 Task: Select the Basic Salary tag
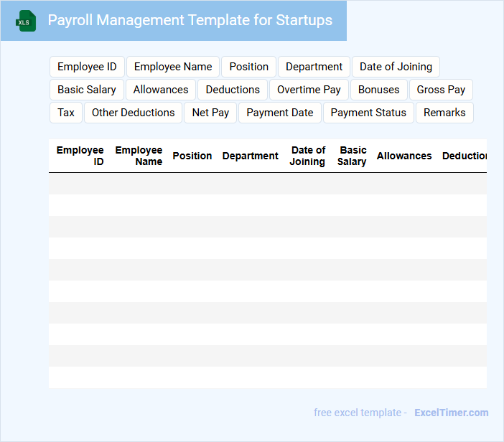pyautogui.click(x=87, y=90)
